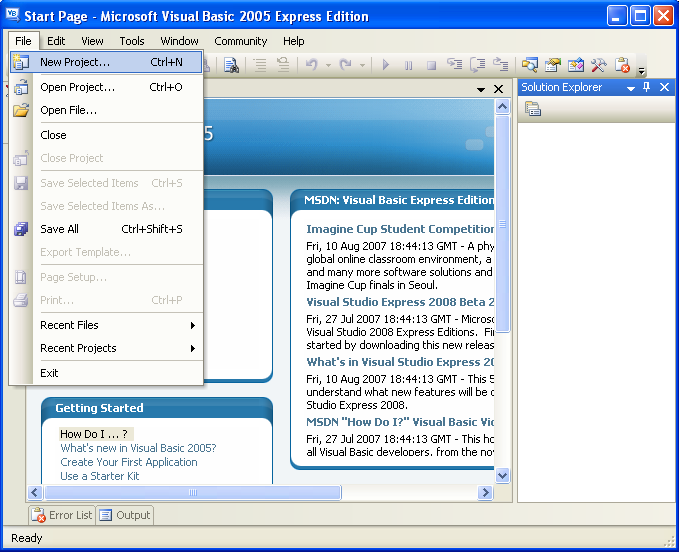Image resolution: width=679 pixels, height=552 pixels.
Task: Click the Start Page vertical scrollbar thumb
Action: point(502,223)
